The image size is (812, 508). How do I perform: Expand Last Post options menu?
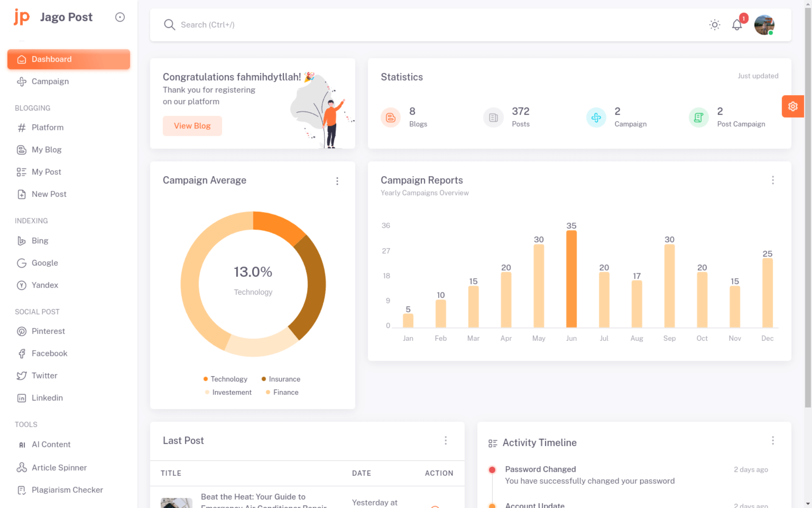click(445, 441)
